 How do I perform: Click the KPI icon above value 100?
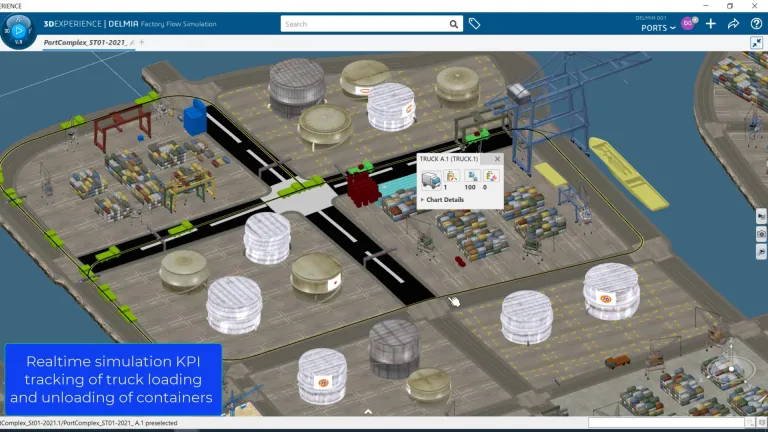(x=472, y=175)
